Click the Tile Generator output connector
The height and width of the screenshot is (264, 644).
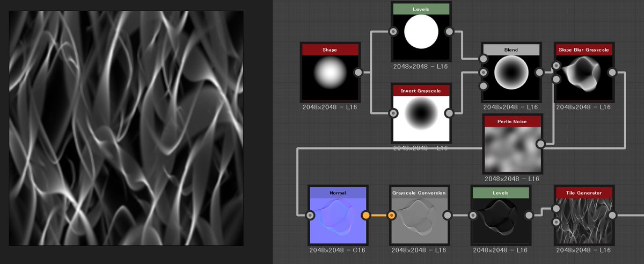611,216
